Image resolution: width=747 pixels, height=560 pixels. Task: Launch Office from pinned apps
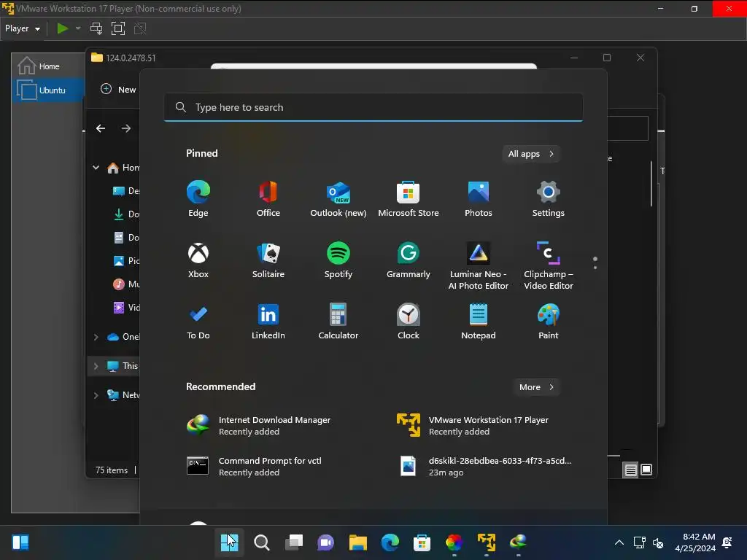268,199
